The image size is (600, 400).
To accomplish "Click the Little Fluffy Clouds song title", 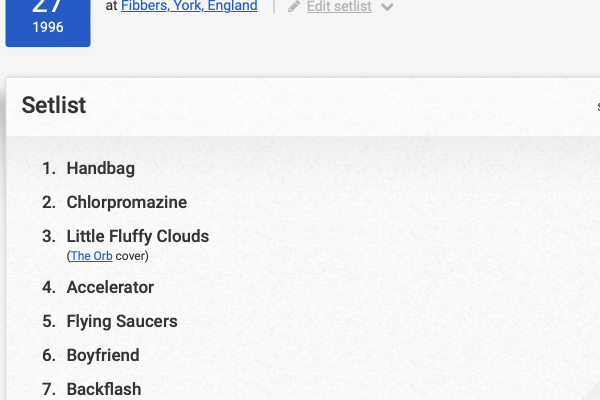I will pos(137,236).
